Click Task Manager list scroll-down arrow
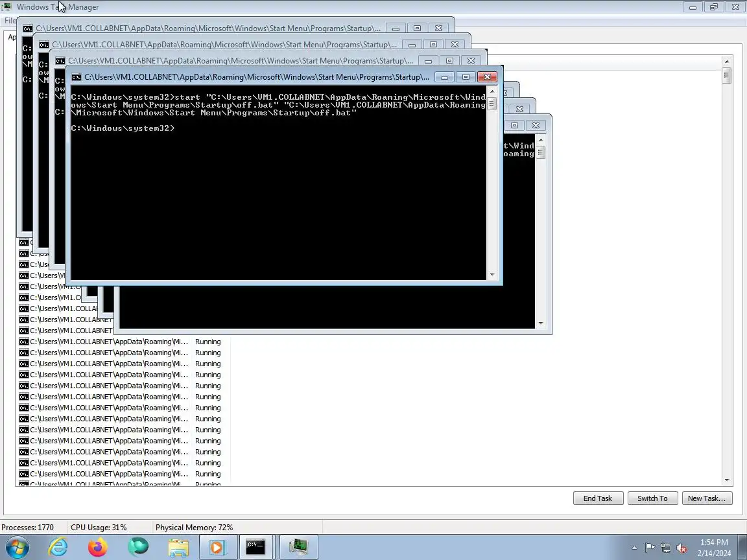Image resolution: width=747 pixels, height=560 pixels. click(x=726, y=480)
